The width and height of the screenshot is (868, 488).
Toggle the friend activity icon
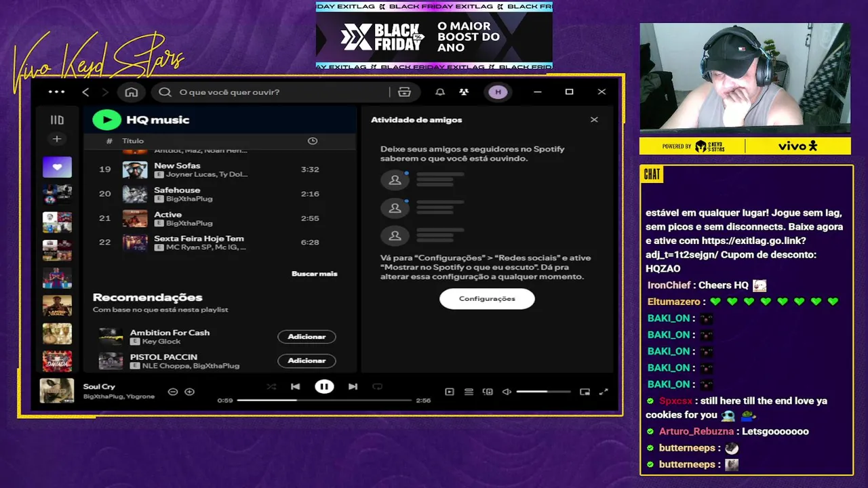pyautogui.click(x=464, y=92)
